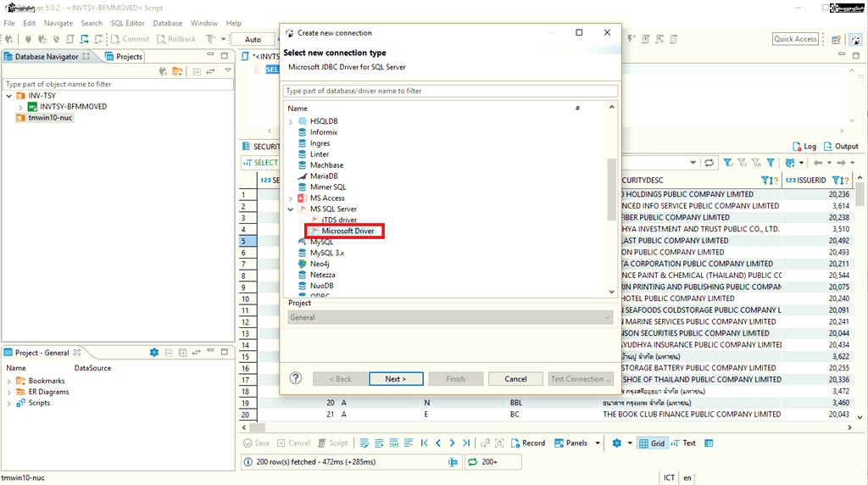The height and width of the screenshot is (485, 868).
Task: Go to next row arrow icon
Action: pyautogui.click(x=453, y=443)
